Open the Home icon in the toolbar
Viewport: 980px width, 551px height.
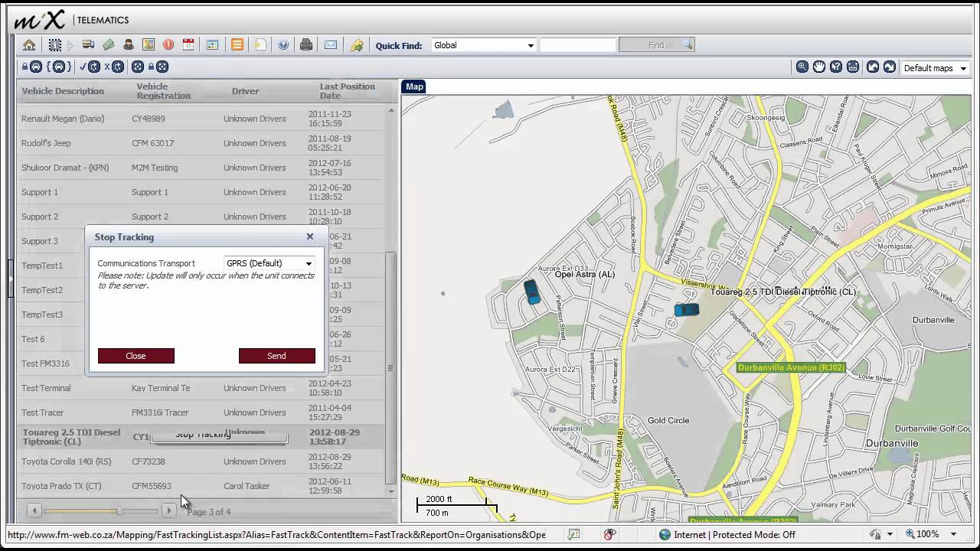(x=29, y=45)
